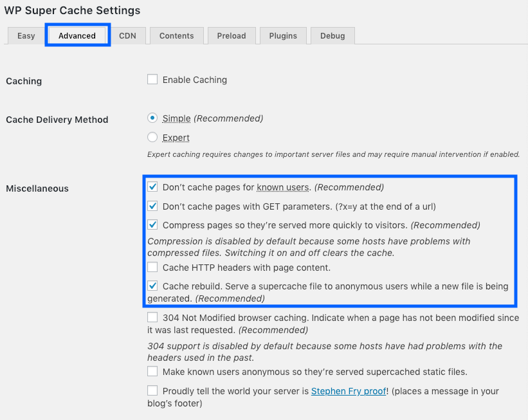
Task: Select the Simple cache delivery method
Action: coord(152,118)
